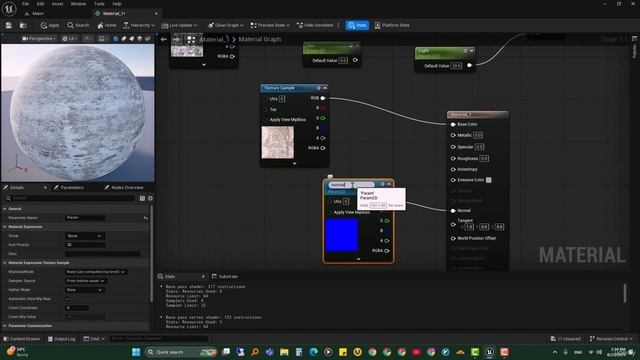Click Material Graph breadcrumb
This screenshot has height=360, width=640.
point(260,39)
